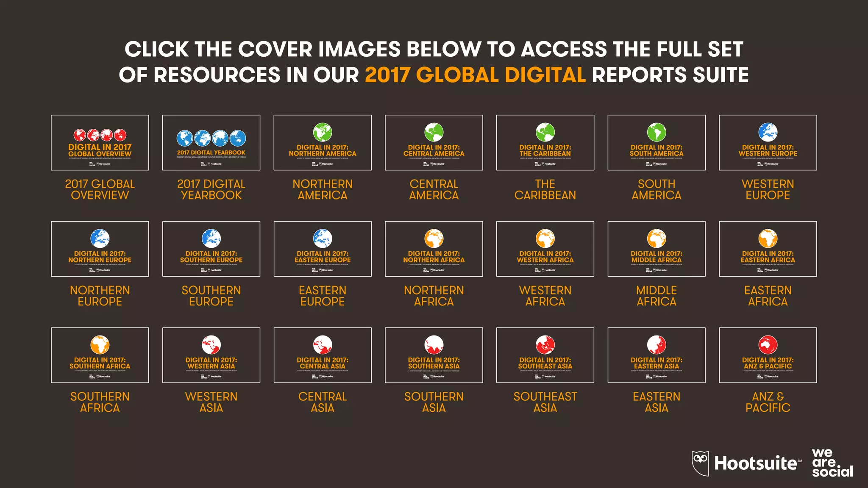This screenshot has height=488, width=868.
Task: Open the Central Asia report cover
Action: 323,355
